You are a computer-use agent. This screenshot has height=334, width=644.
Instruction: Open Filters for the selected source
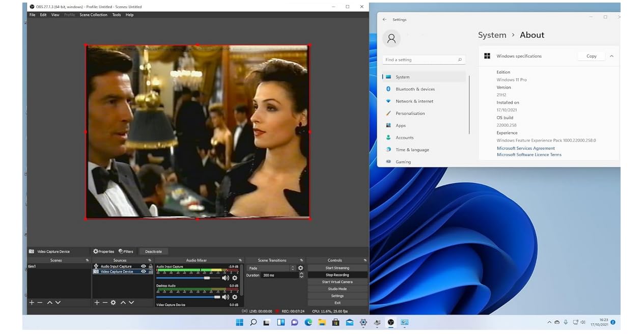tap(126, 252)
